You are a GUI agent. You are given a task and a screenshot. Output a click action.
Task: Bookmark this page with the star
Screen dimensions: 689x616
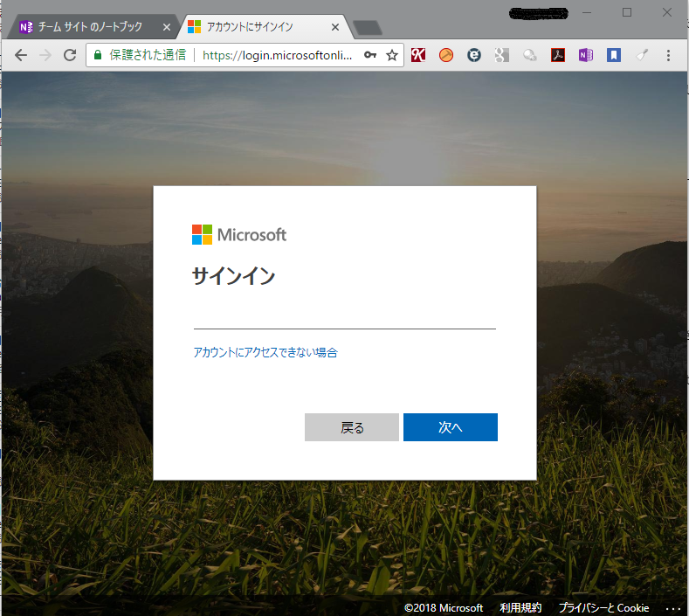click(392, 55)
